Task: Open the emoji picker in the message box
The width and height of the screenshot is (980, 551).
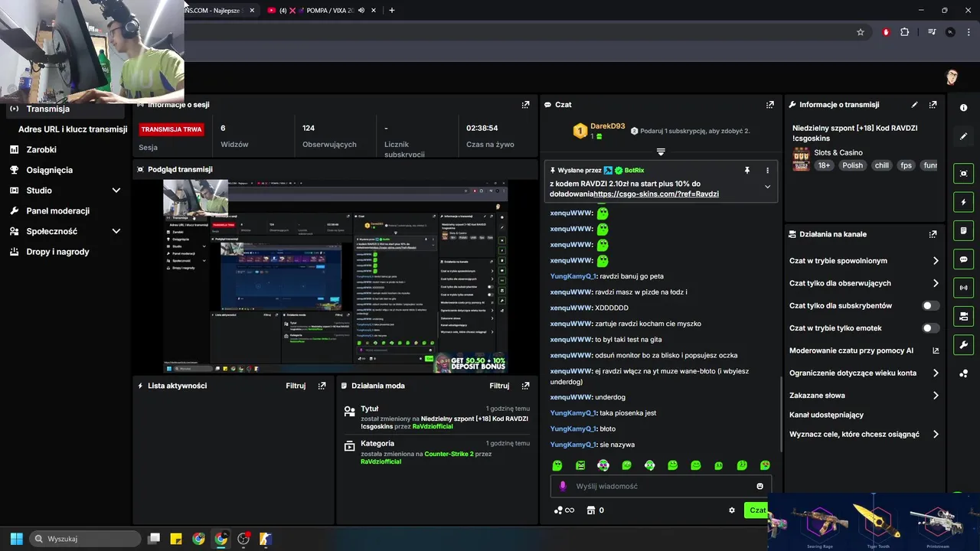Action: (759, 486)
